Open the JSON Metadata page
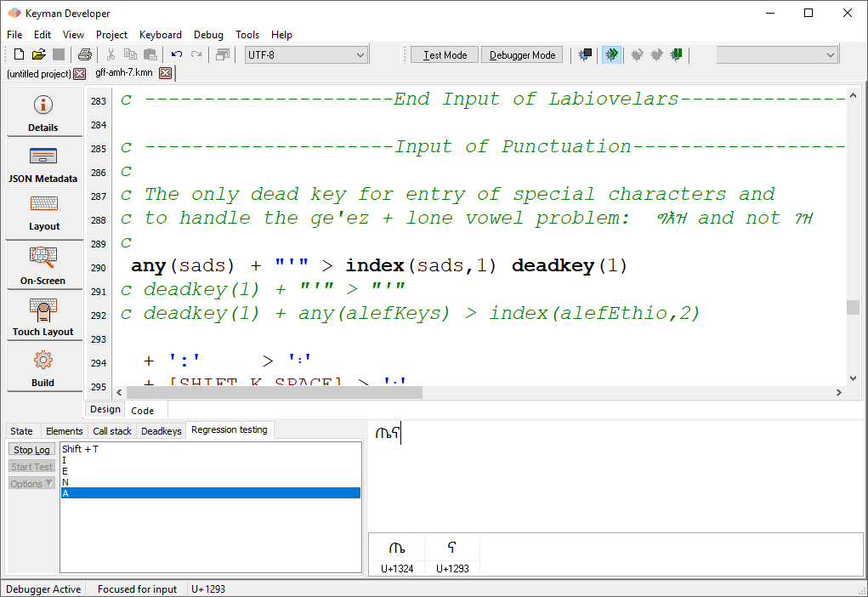Screen dimensions: 868x597 click(44, 164)
